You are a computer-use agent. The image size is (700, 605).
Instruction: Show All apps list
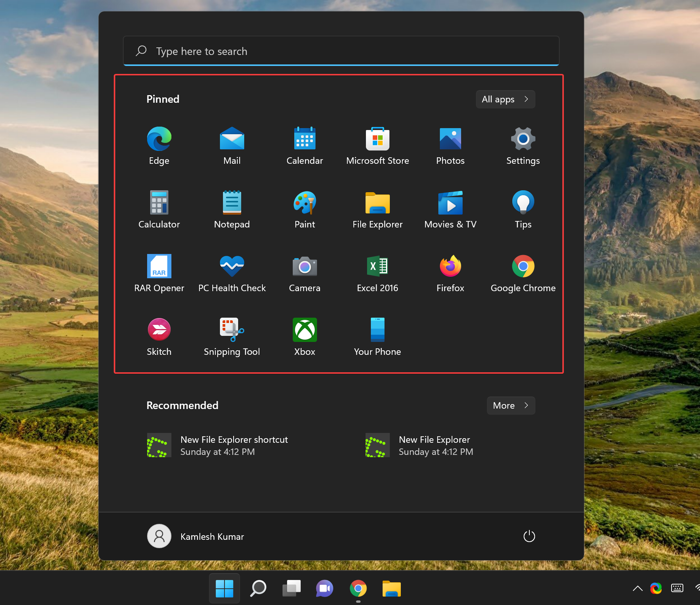pos(505,99)
